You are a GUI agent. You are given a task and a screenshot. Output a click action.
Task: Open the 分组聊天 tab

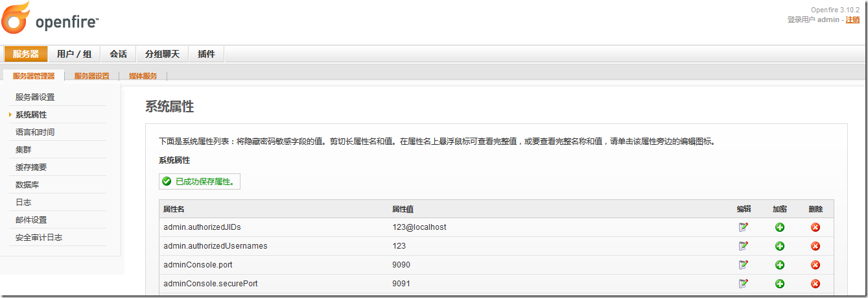tap(162, 54)
